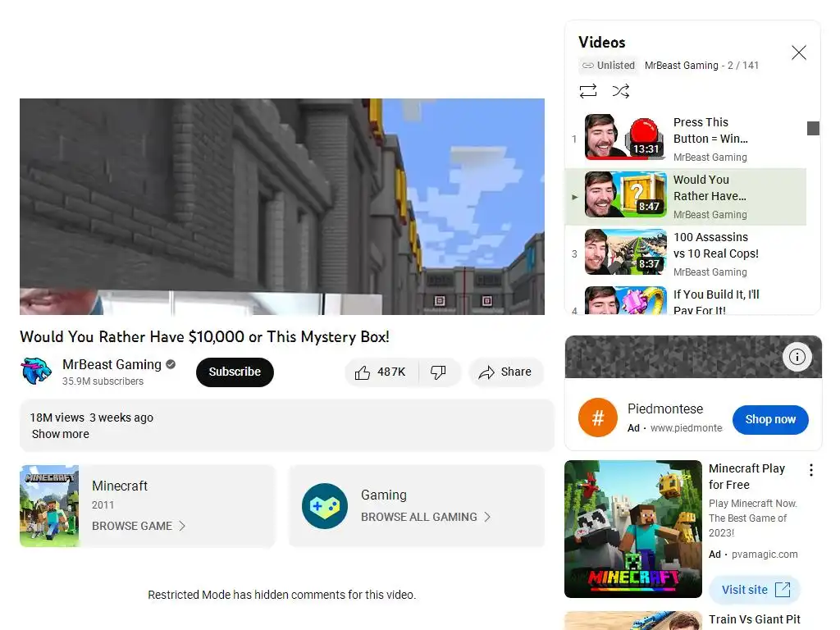The height and width of the screenshot is (630, 840).
Task: Click the main video player
Action: point(282,206)
